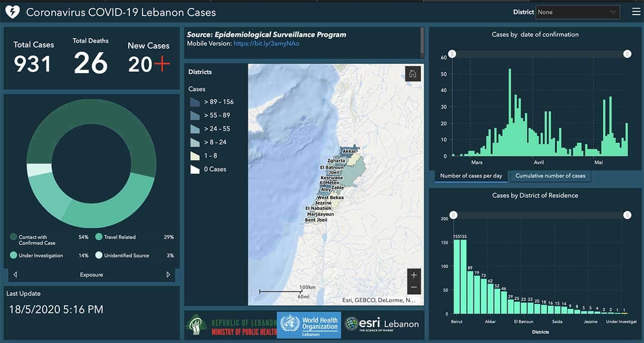
Task: Toggle Under Investigation legend entry
Action: [41, 255]
